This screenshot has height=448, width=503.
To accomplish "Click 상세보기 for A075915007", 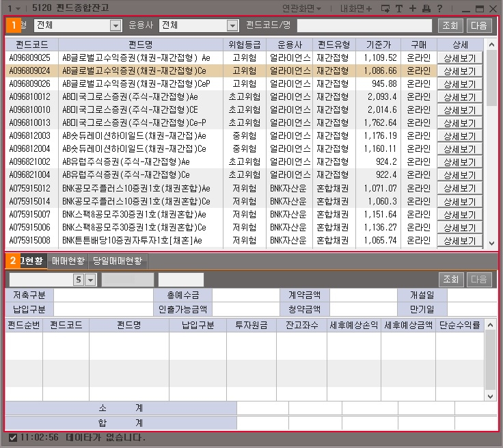I will pyautogui.click(x=460, y=215).
